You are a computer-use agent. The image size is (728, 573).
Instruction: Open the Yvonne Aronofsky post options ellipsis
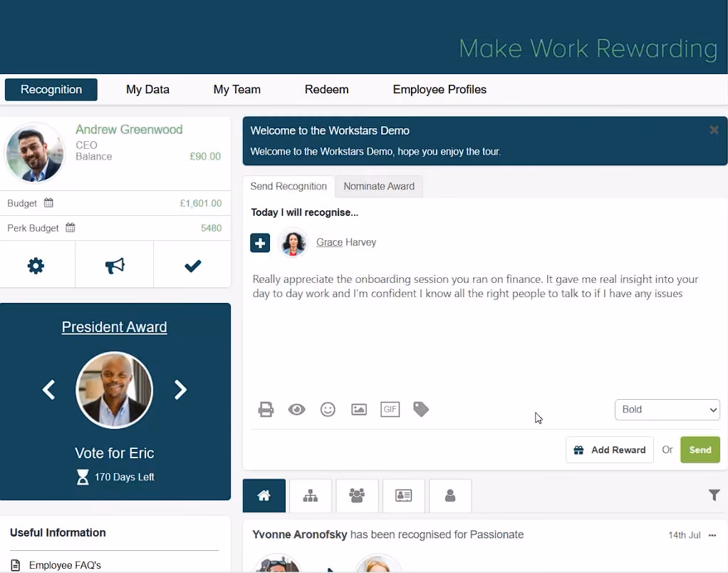coord(712,535)
